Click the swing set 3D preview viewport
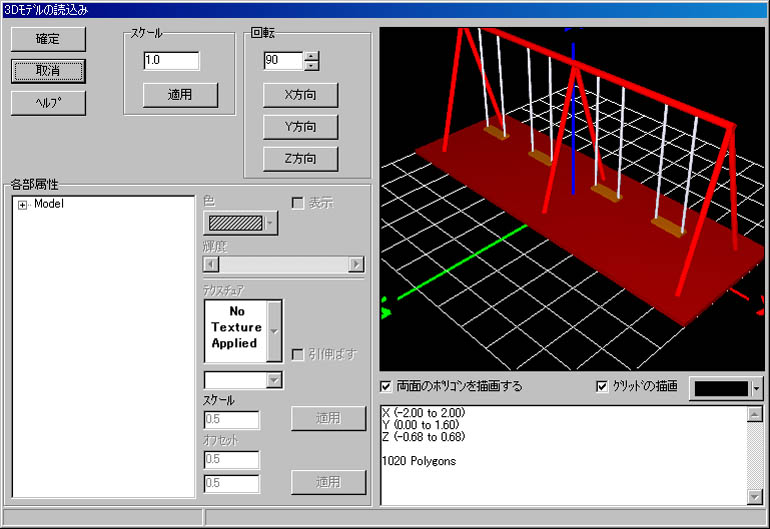770x529 pixels. coord(572,198)
